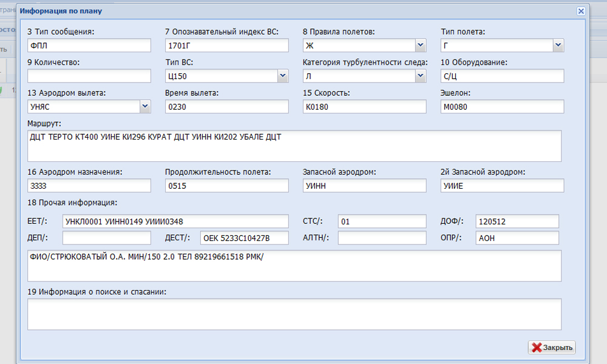The image size is (607, 364).
Task: Close the Информация по плану dialog via X icon
Action: (x=580, y=11)
